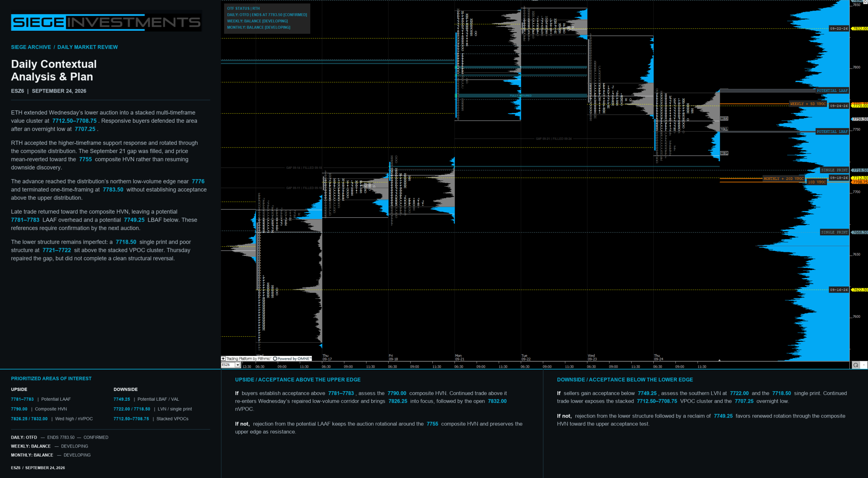Screen dimensions: 868x478
Task: Click the SINGLE PRINT label near 7718.50
Action: point(834,170)
